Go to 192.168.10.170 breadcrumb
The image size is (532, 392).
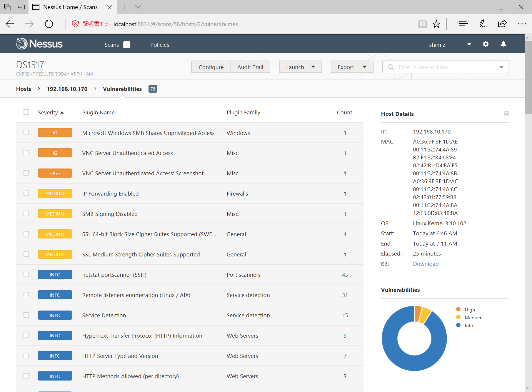(67, 89)
